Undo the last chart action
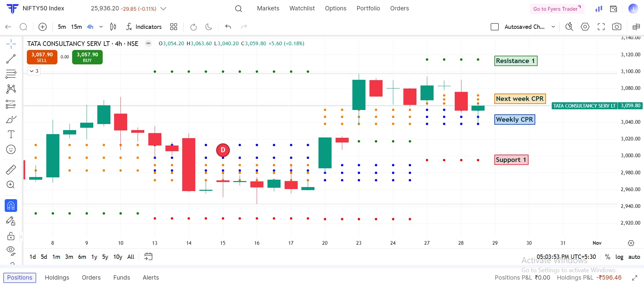 (x=228, y=27)
